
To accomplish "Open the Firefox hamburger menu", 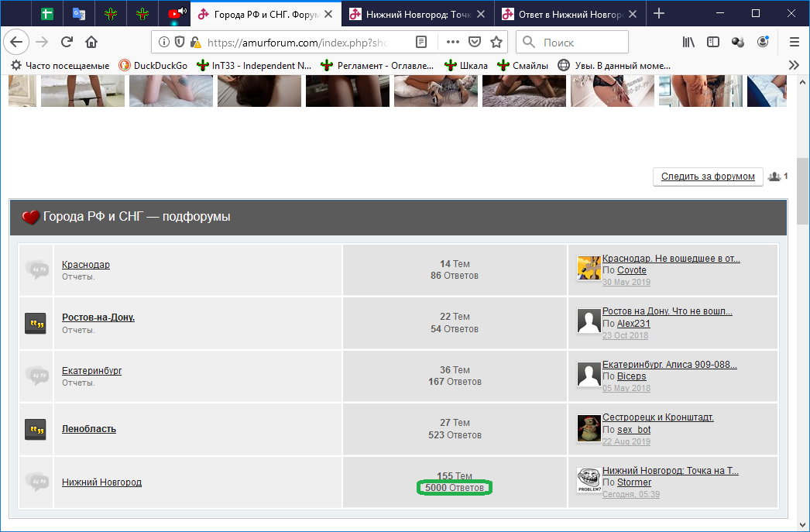I will (794, 42).
